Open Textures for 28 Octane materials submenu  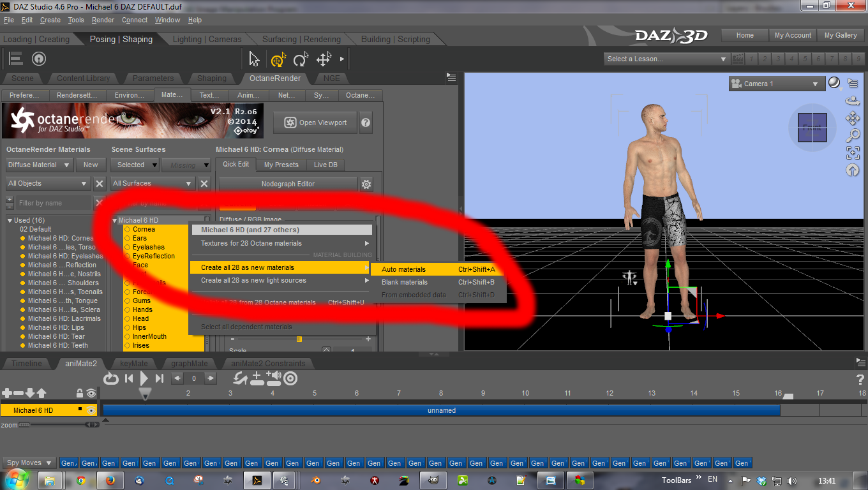pos(280,243)
